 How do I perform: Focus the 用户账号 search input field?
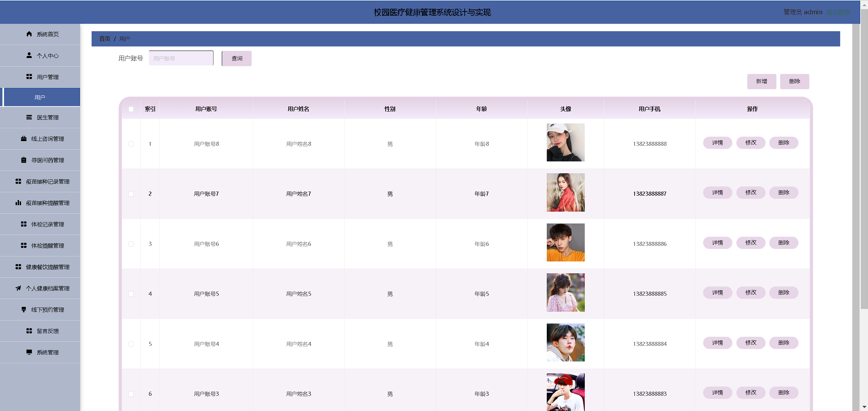click(181, 58)
